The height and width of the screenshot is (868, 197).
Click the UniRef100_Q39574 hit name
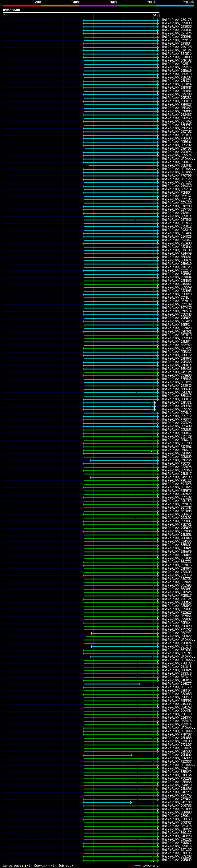point(177,155)
